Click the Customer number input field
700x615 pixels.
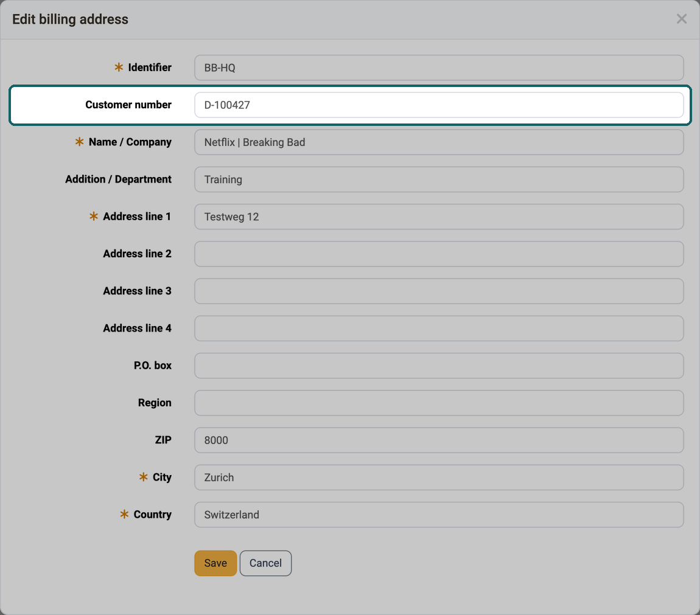click(439, 105)
